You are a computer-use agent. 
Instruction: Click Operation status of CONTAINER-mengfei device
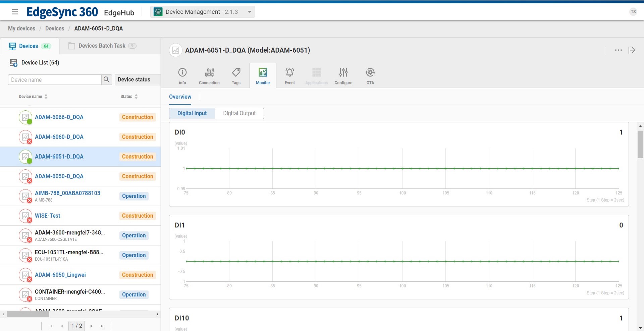pyautogui.click(x=134, y=295)
